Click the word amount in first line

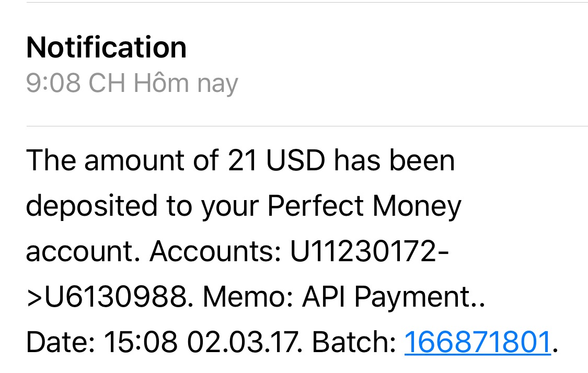pos(150,160)
